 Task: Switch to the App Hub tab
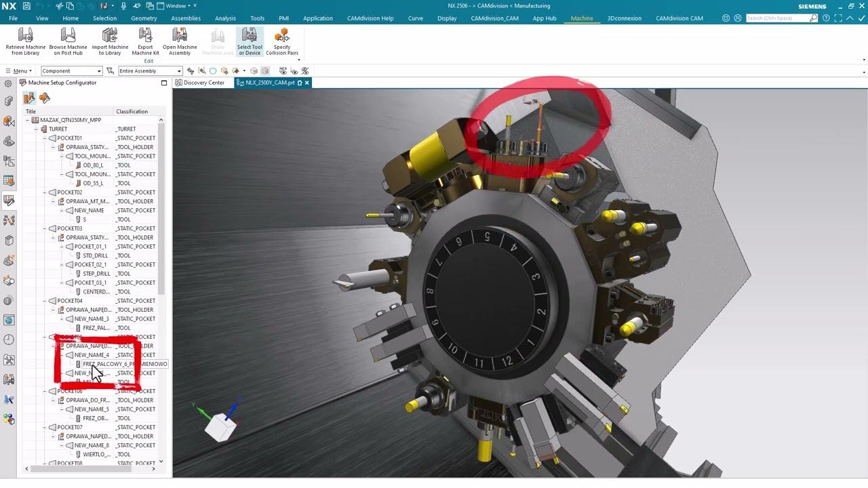click(545, 18)
